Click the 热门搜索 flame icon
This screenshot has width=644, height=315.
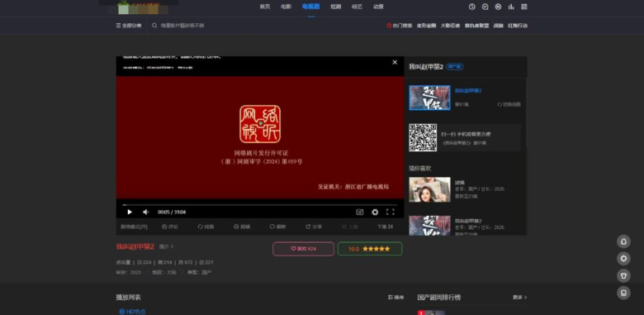389,26
